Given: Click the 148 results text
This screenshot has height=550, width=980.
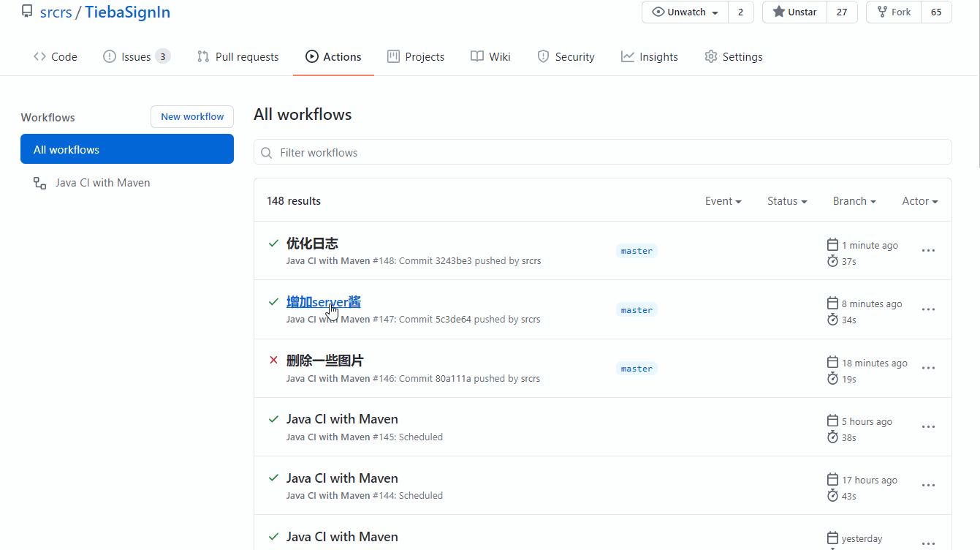Looking at the screenshot, I should pos(294,201).
